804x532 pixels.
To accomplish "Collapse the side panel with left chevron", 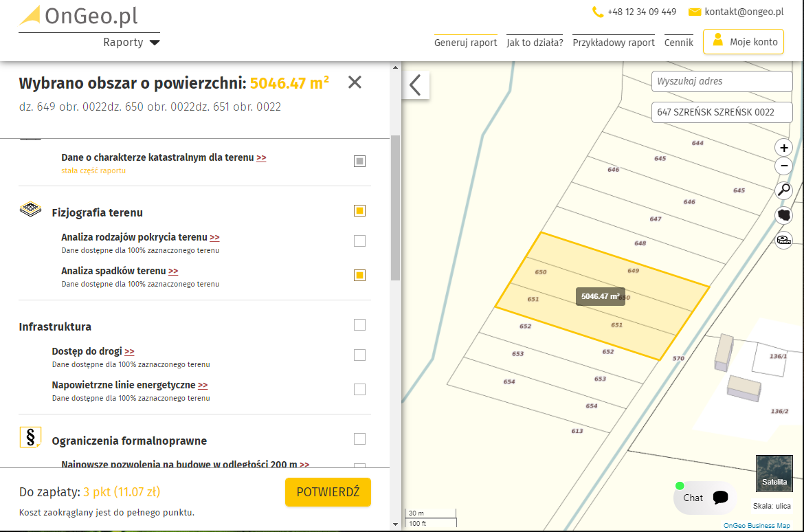I will click(415, 85).
